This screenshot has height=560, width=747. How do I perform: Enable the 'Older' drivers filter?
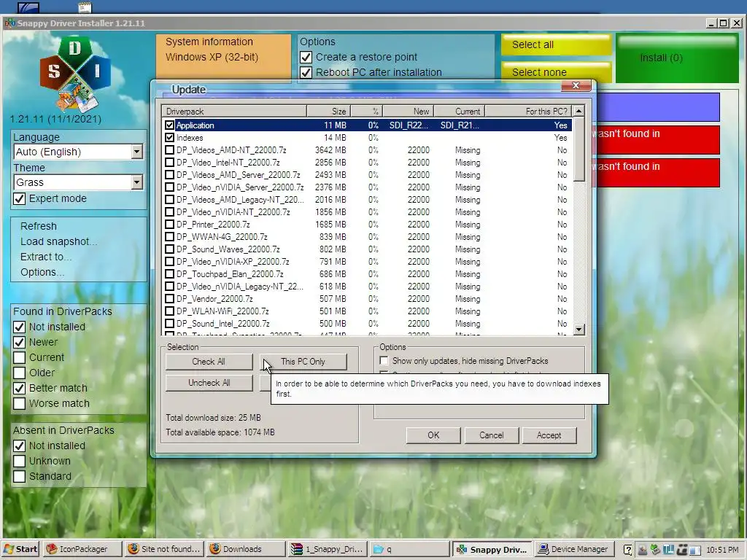pyautogui.click(x=19, y=373)
